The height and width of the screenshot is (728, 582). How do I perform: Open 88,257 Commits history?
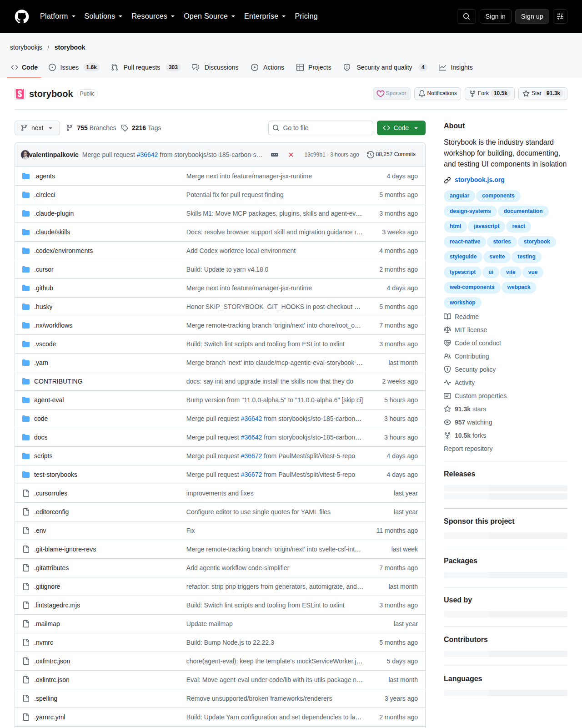pyautogui.click(x=391, y=154)
